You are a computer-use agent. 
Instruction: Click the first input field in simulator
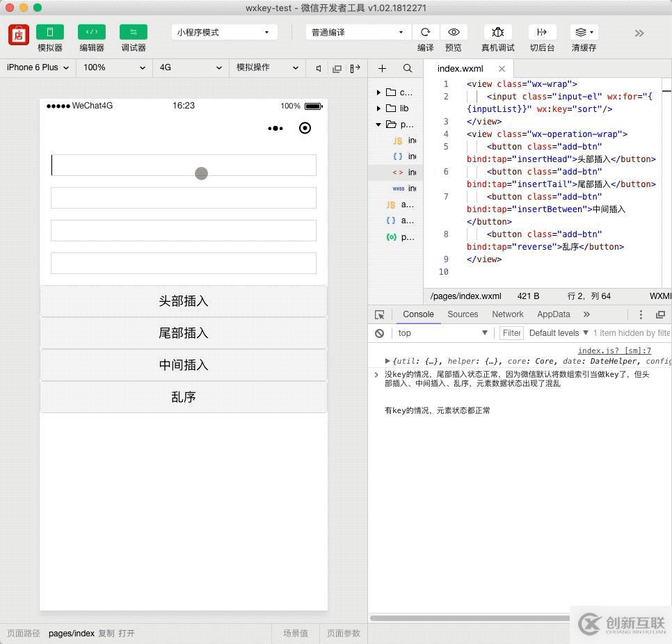(x=184, y=165)
